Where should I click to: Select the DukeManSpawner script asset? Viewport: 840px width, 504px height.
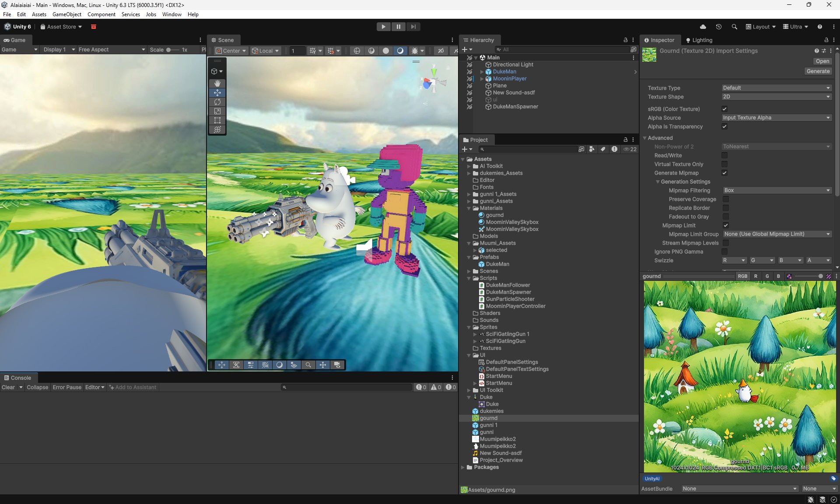pos(508,292)
